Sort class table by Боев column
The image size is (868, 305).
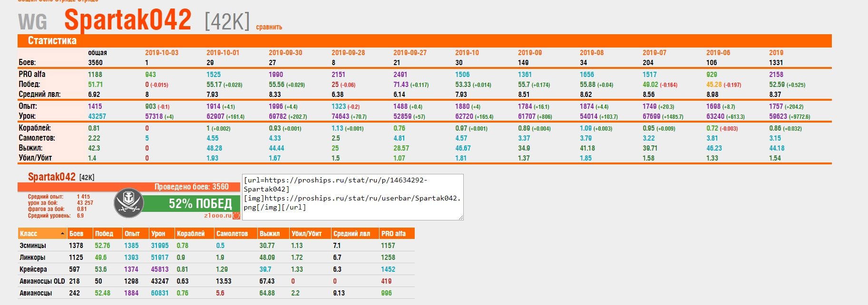click(79, 233)
